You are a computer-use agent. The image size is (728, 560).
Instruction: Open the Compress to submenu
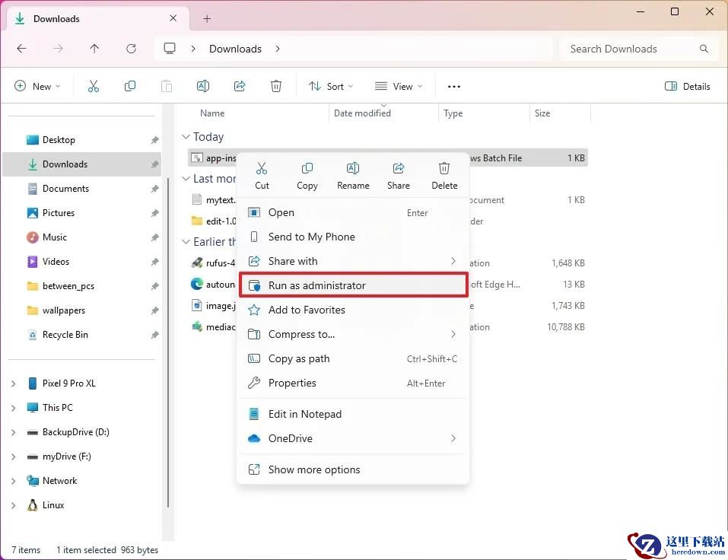pos(353,334)
